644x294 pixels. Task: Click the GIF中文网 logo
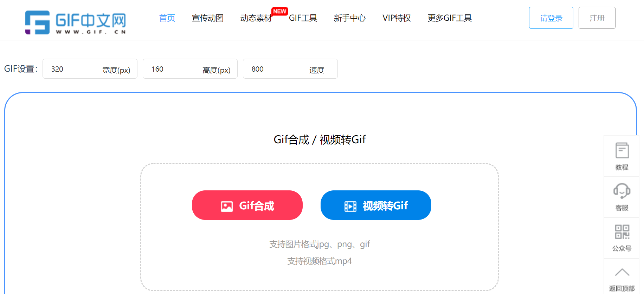click(x=76, y=22)
